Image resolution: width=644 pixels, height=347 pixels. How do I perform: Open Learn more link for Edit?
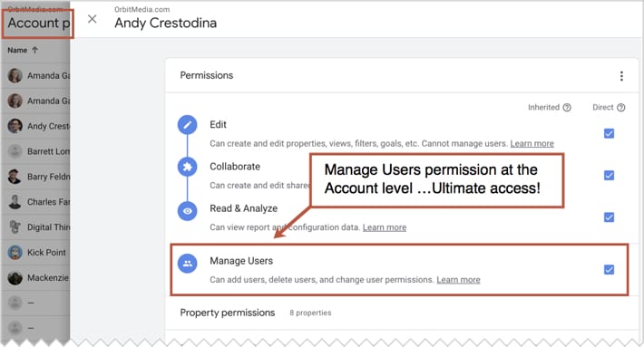[532, 143]
